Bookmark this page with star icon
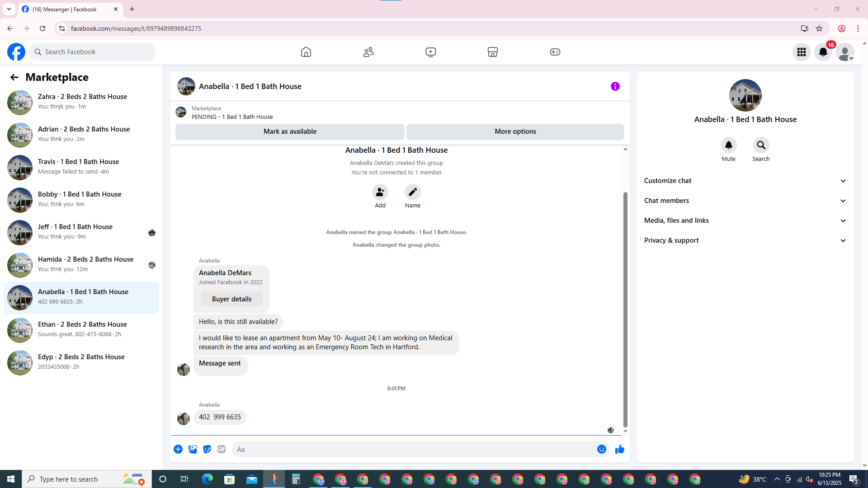This screenshot has width=868, height=488. click(819, 28)
